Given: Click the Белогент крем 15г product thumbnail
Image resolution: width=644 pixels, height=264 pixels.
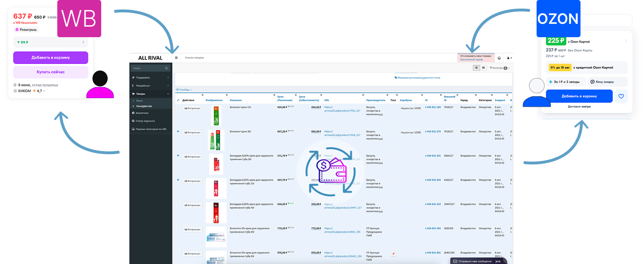Looking at the screenshot, I should pyautogui.click(x=216, y=116).
